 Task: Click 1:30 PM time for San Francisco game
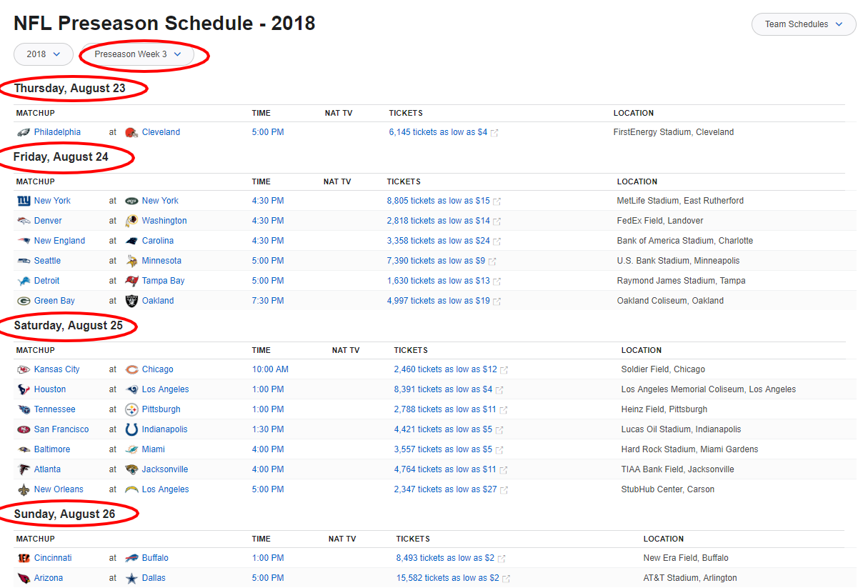coord(268,429)
